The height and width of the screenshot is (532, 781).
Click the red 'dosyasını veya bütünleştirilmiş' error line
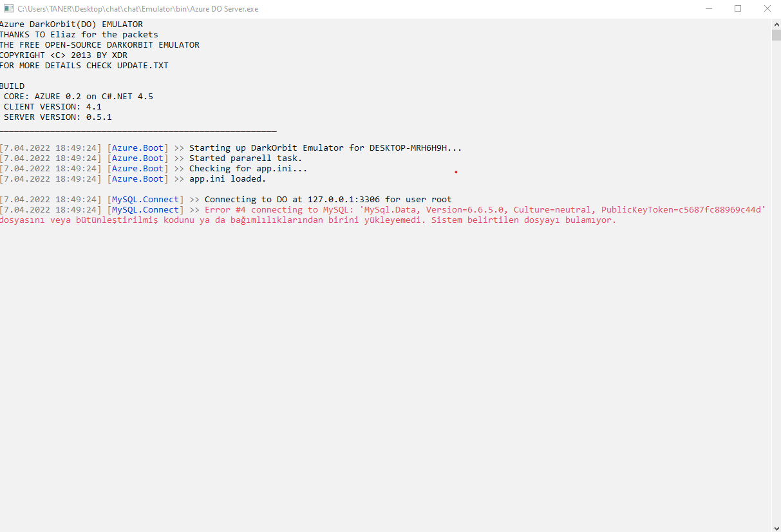tap(308, 220)
